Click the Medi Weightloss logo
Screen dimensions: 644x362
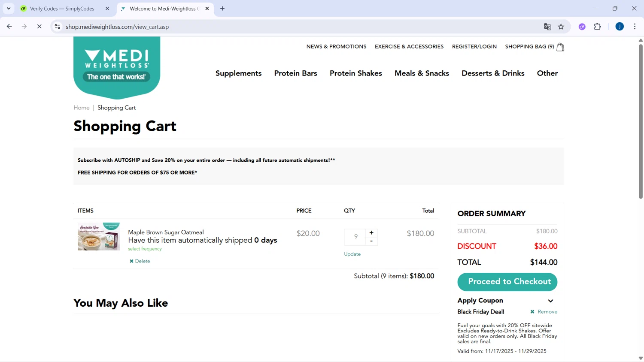[117, 67]
